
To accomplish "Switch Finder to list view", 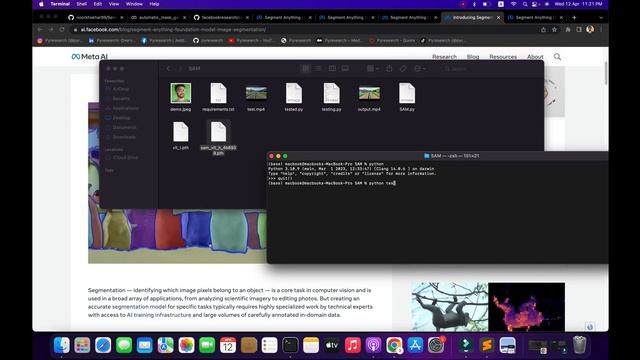I will [x=318, y=69].
